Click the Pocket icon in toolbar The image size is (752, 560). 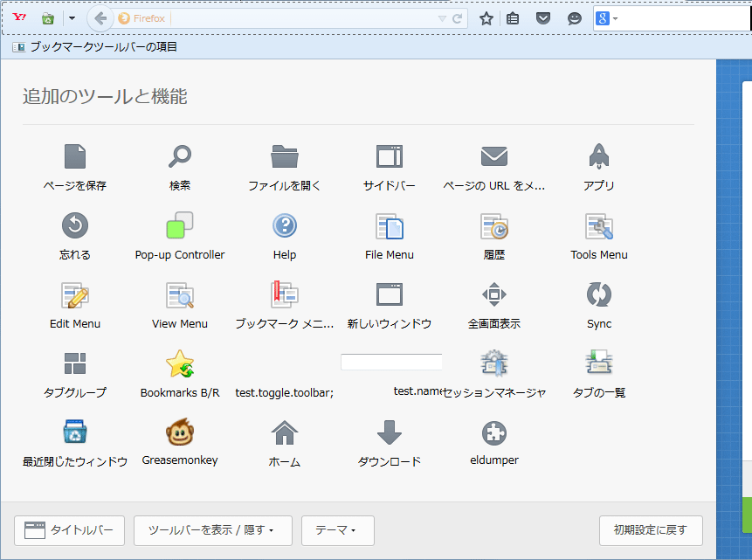[x=543, y=18]
